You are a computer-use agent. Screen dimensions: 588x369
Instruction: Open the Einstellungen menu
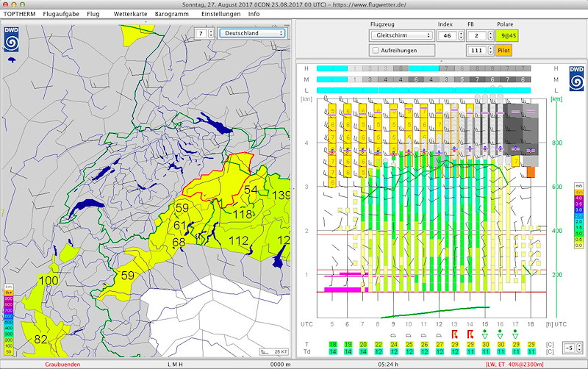pos(221,14)
